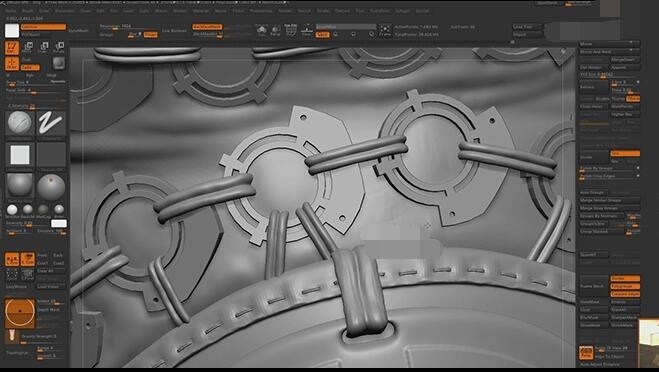
Task: Click the white main color swatch
Action: pos(59,224)
